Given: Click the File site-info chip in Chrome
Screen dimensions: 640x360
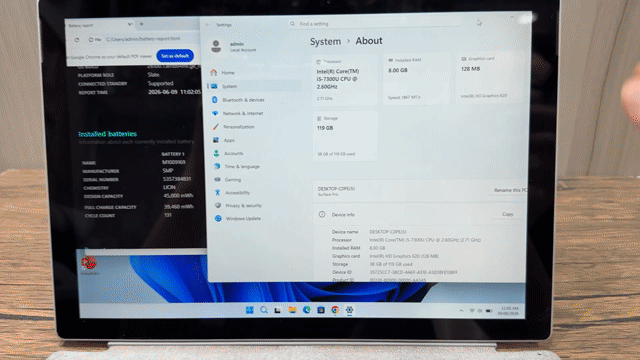Looking at the screenshot, I should (95, 40).
